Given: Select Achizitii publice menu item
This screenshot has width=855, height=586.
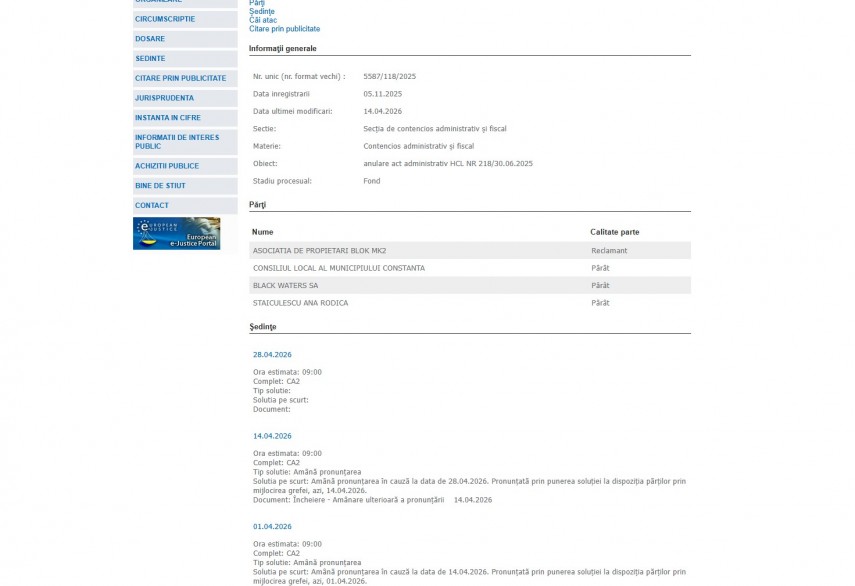Looking at the screenshot, I should point(167,166).
